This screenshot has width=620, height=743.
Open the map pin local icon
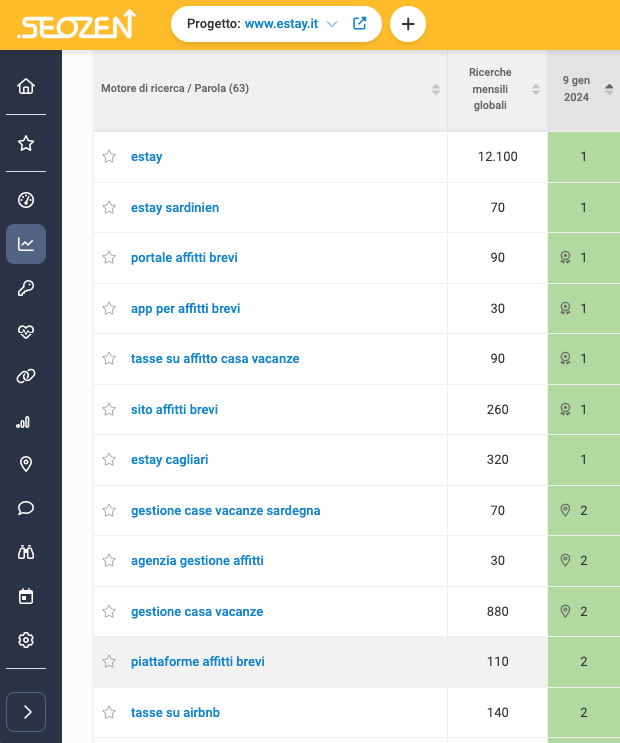click(26, 464)
